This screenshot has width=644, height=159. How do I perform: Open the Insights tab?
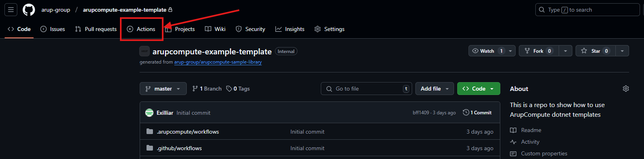click(x=290, y=29)
